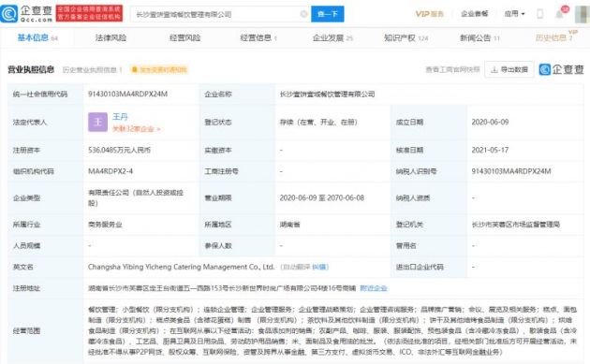
Task: Click the 纠错 link beside English name
Action: tap(320, 267)
